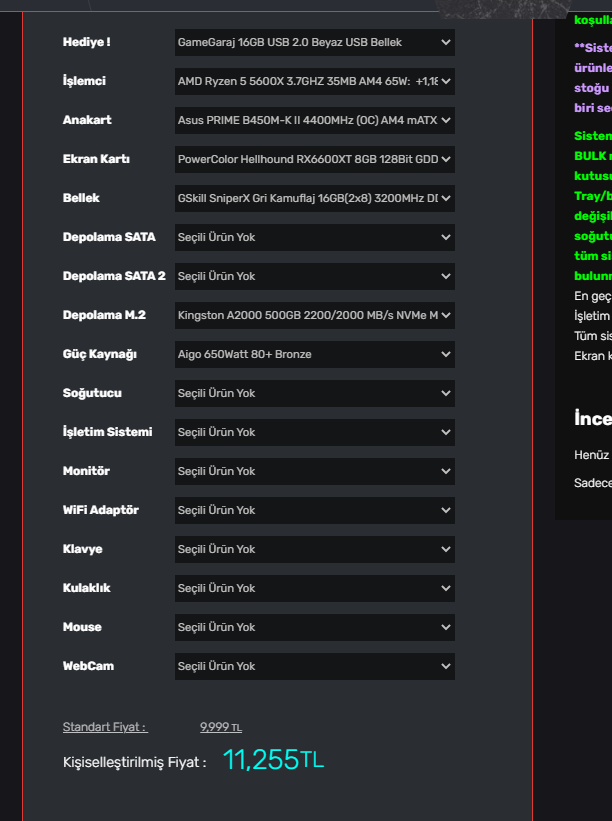Open the Depolama SATA dropdown
Image resolution: width=612 pixels, height=821 pixels.
pos(315,237)
